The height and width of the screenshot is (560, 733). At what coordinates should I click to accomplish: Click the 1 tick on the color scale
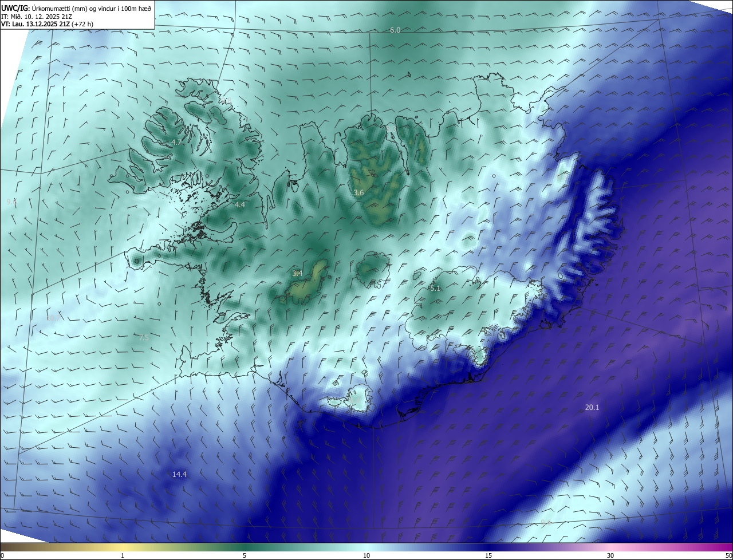tap(123, 555)
